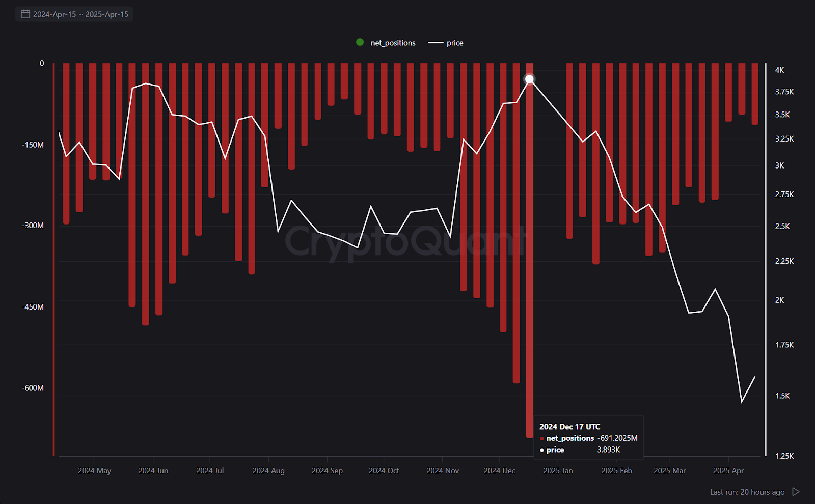Click the 2025 Mar axis label
This screenshot has height=504, width=815.
669,470
